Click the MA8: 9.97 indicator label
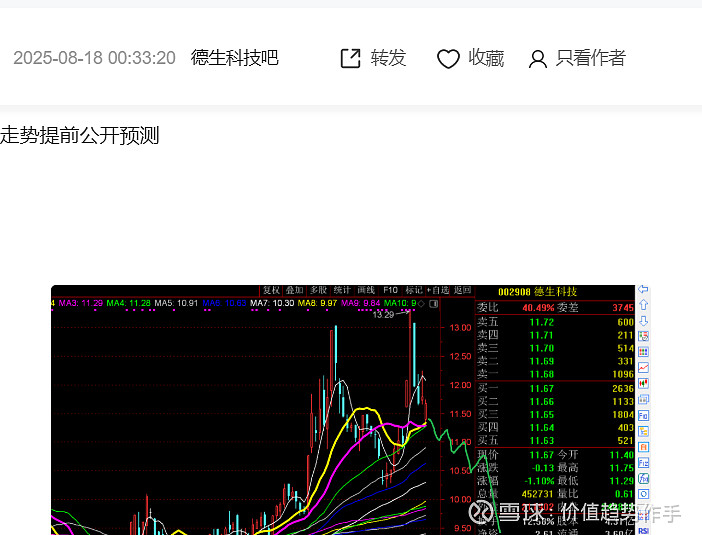 coord(317,304)
